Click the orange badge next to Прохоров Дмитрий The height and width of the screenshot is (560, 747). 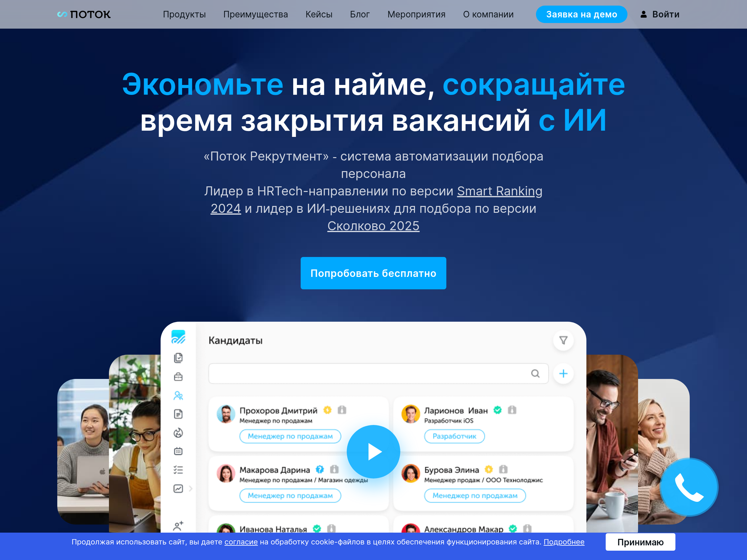327,410
